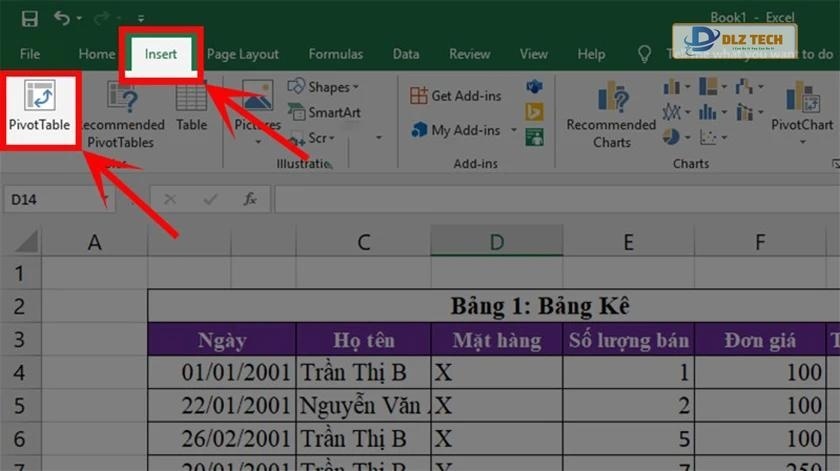
Task: Switch to the Review tab
Action: click(x=469, y=54)
